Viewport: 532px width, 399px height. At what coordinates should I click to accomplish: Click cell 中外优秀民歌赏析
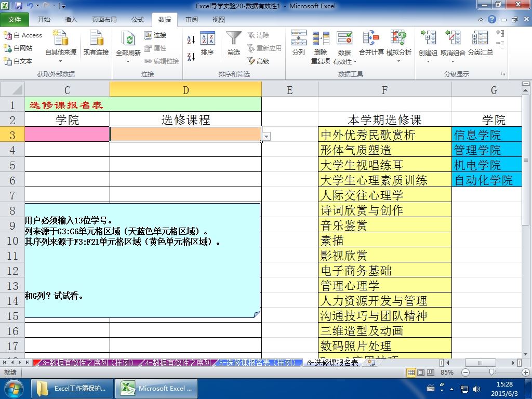click(385, 135)
